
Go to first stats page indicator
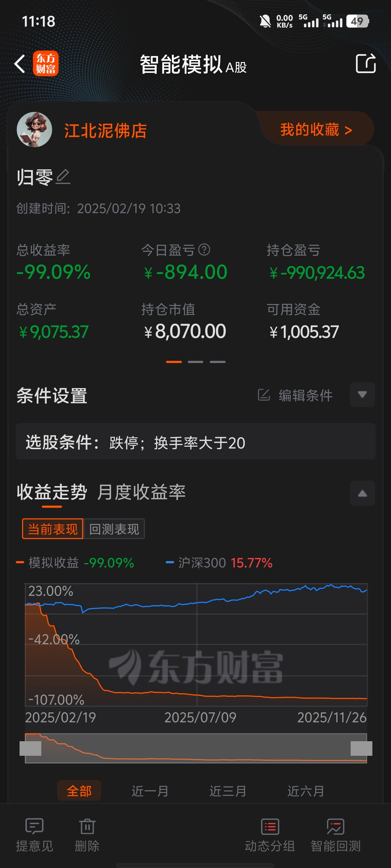(x=174, y=362)
